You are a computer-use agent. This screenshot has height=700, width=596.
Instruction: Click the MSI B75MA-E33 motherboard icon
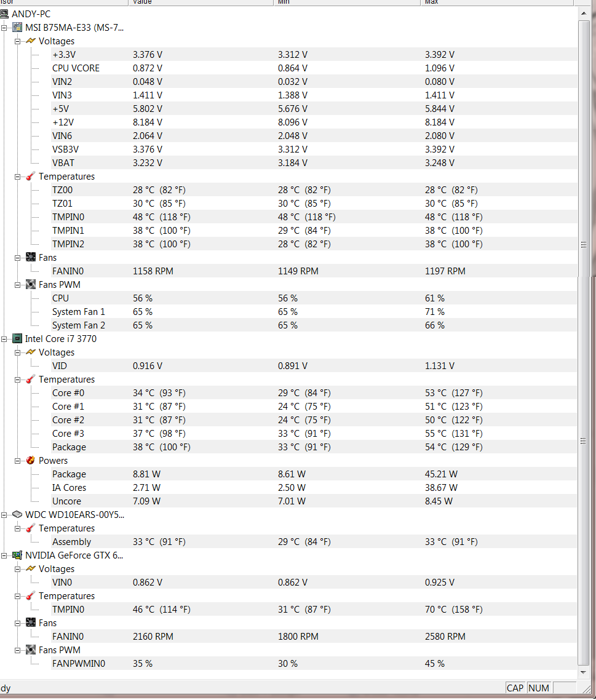click(x=17, y=27)
